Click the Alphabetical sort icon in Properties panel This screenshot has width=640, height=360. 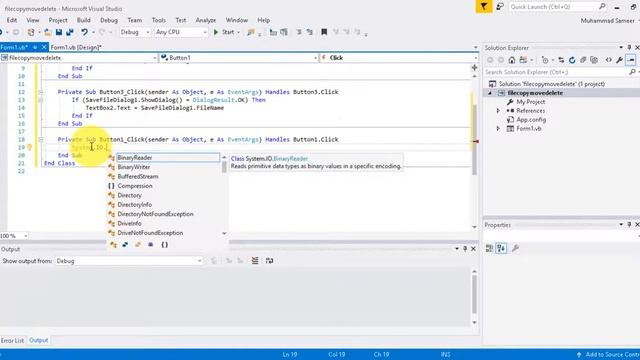(x=501, y=248)
